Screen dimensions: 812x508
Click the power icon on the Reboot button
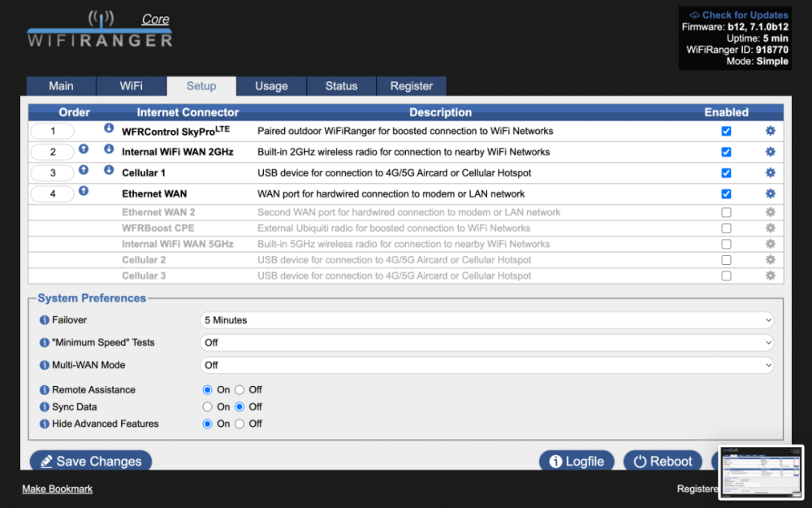tap(641, 461)
